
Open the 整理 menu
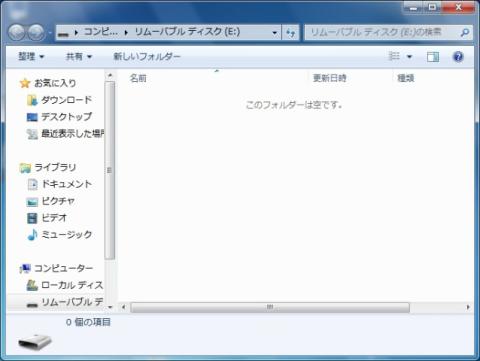pos(31,57)
